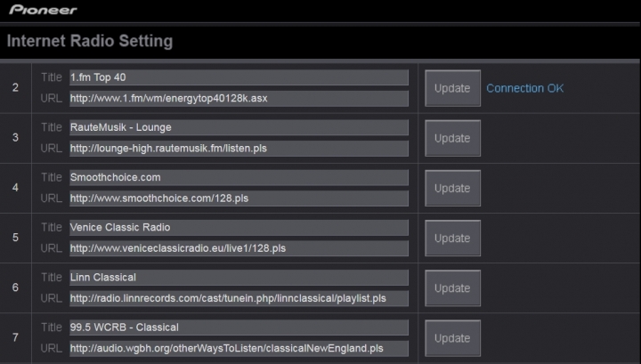Screen dimensions: 641x364
Task: Edit the title field '1.fm Top 40'
Action: pyautogui.click(x=239, y=77)
